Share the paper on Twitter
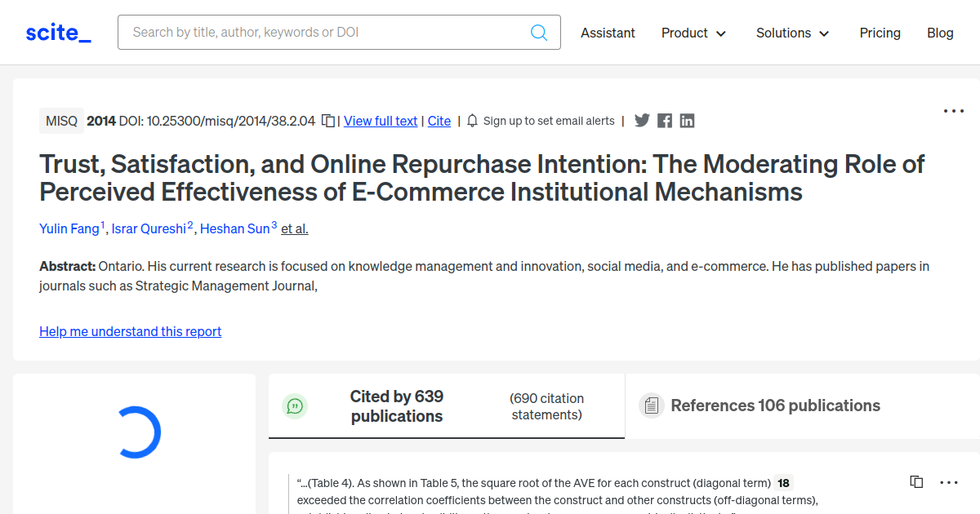Image resolution: width=980 pixels, height=514 pixels. [642, 120]
